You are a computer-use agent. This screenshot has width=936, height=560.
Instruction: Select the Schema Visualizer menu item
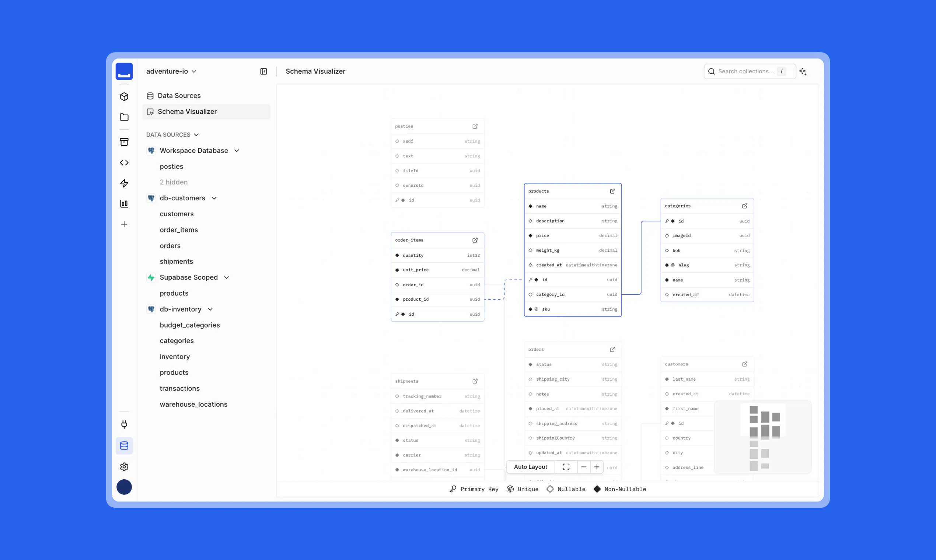206,112
